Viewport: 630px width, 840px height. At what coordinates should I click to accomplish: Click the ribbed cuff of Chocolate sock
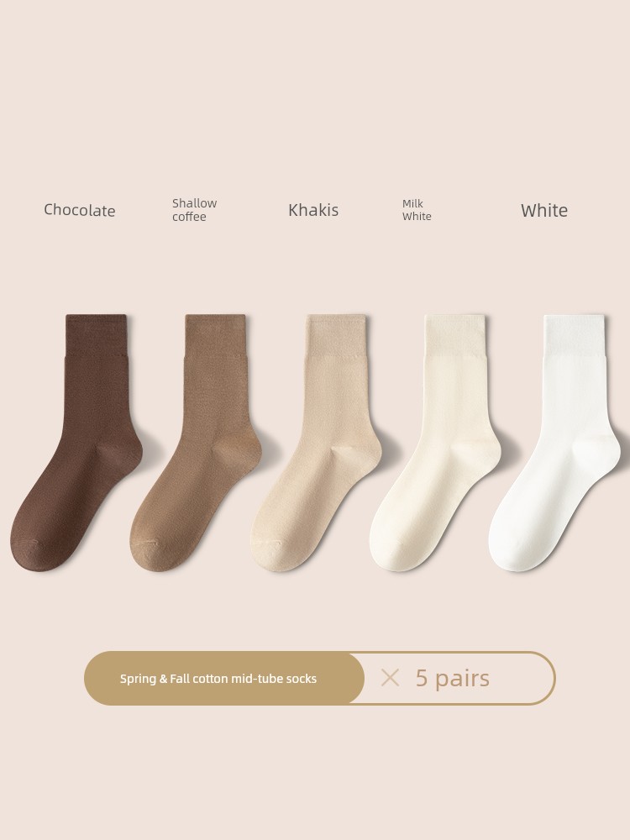click(97, 335)
